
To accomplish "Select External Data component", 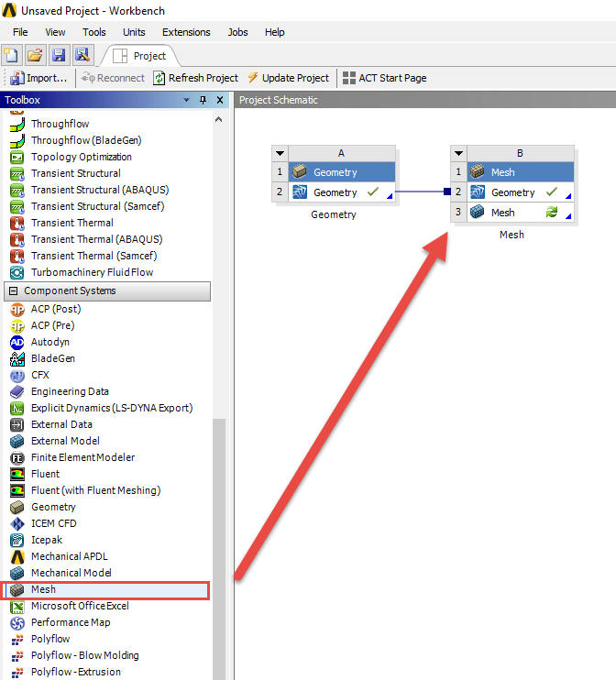I will [x=61, y=424].
